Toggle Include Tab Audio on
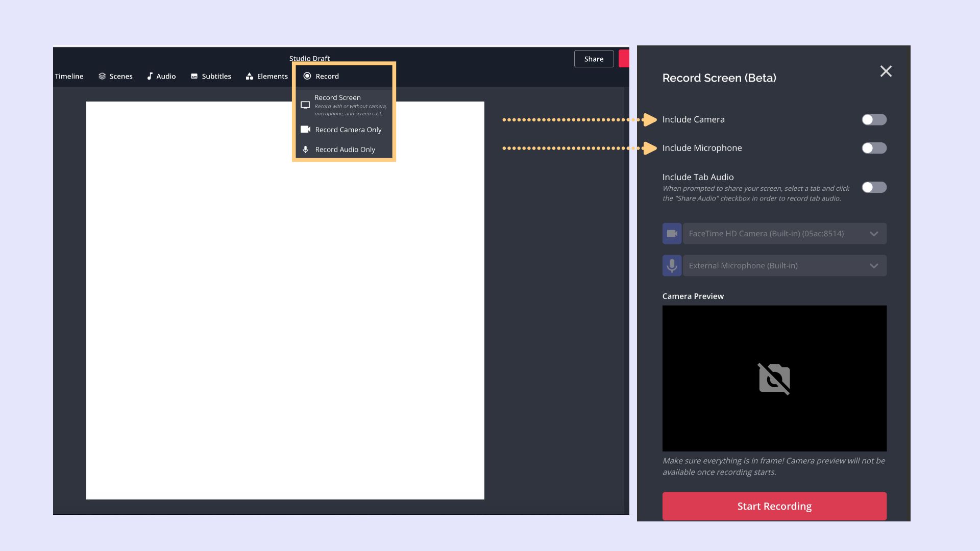The image size is (980, 551). [874, 187]
